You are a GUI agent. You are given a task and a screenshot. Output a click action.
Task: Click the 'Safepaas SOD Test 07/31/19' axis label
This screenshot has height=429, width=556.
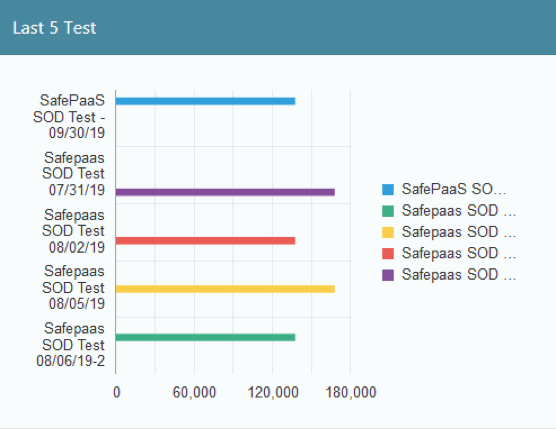pos(73,174)
